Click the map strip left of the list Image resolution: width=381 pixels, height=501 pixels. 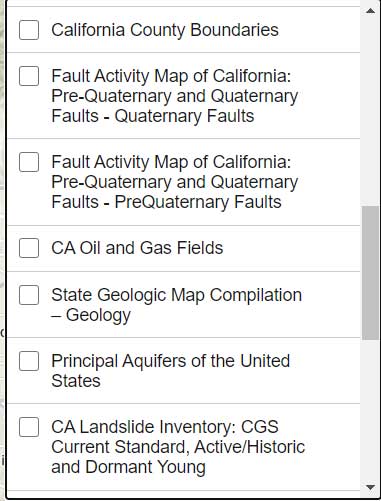click(x=3, y=250)
